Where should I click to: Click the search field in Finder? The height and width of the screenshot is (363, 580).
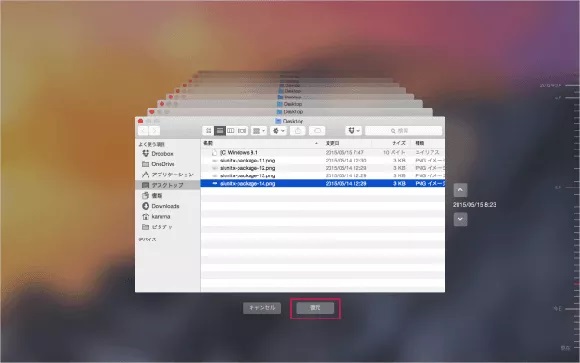(x=404, y=131)
